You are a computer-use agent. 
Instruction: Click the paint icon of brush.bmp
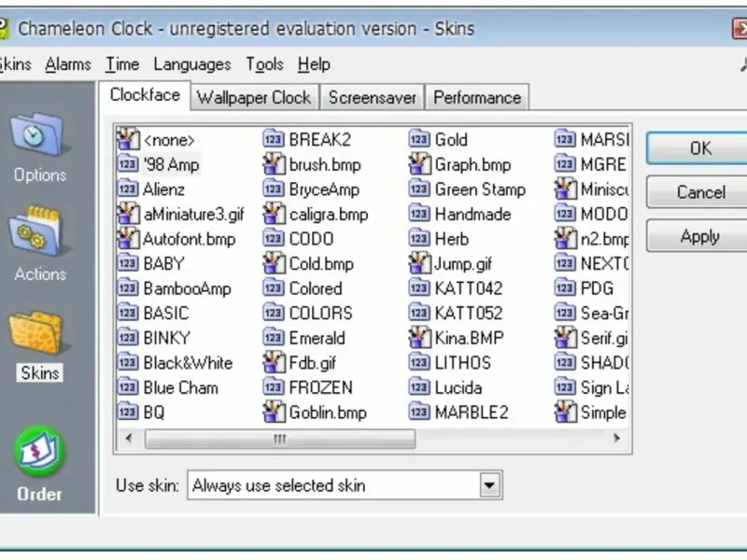(x=274, y=164)
